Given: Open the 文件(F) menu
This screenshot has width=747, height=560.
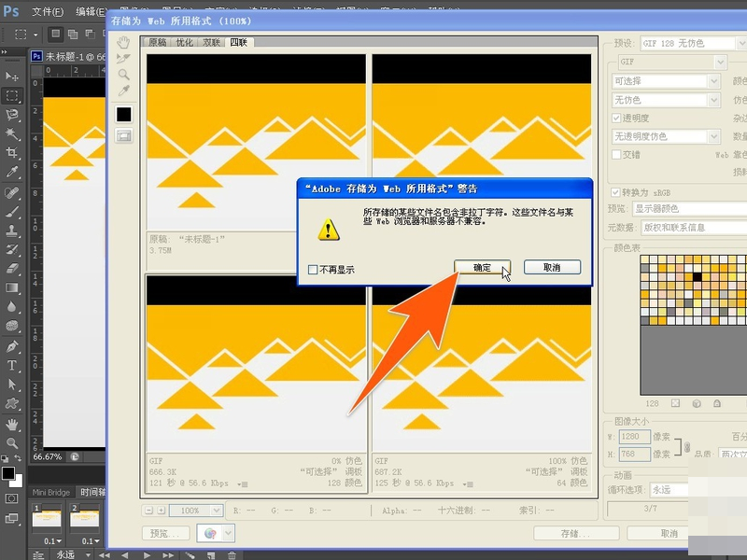Looking at the screenshot, I should 48,11.
